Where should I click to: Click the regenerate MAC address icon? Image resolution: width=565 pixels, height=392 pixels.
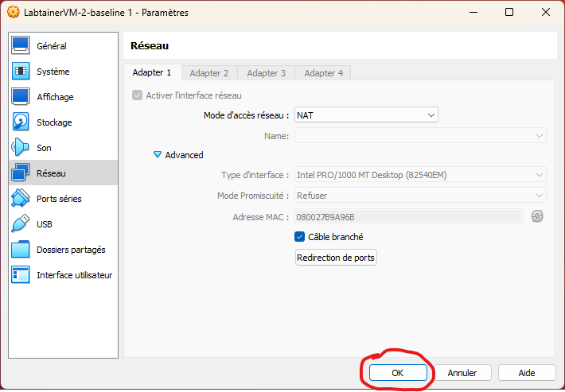coord(537,216)
